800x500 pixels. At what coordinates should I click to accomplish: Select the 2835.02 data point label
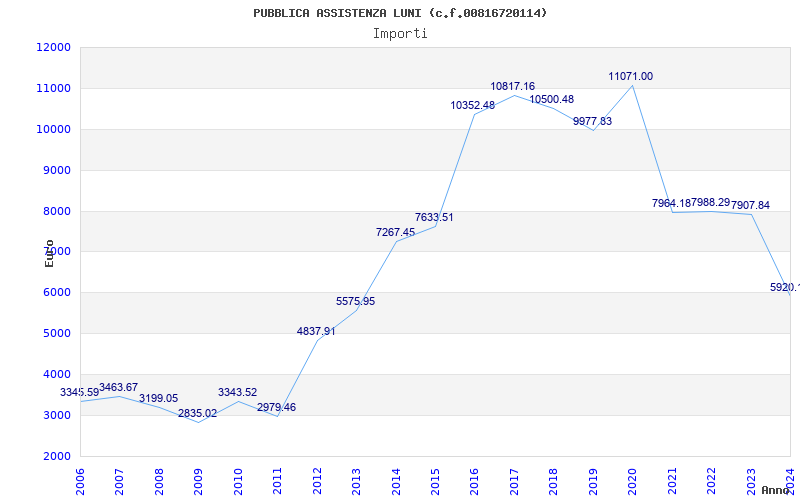point(197,414)
